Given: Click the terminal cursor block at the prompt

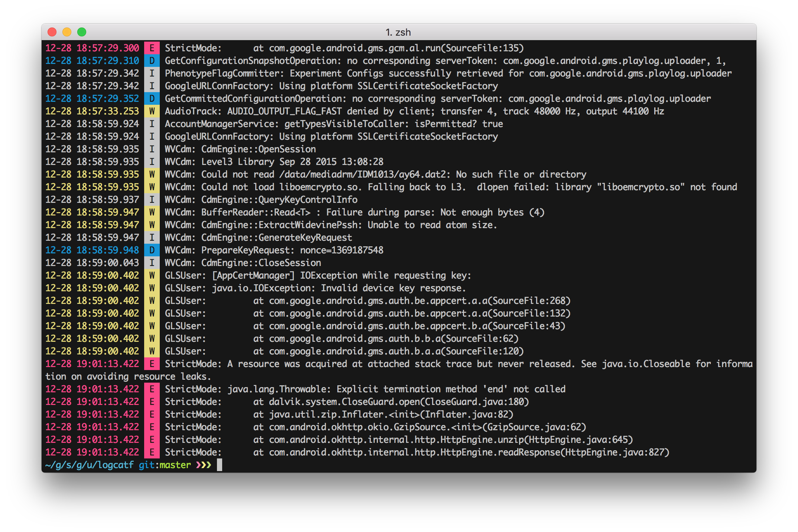Looking at the screenshot, I should coord(220,465).
